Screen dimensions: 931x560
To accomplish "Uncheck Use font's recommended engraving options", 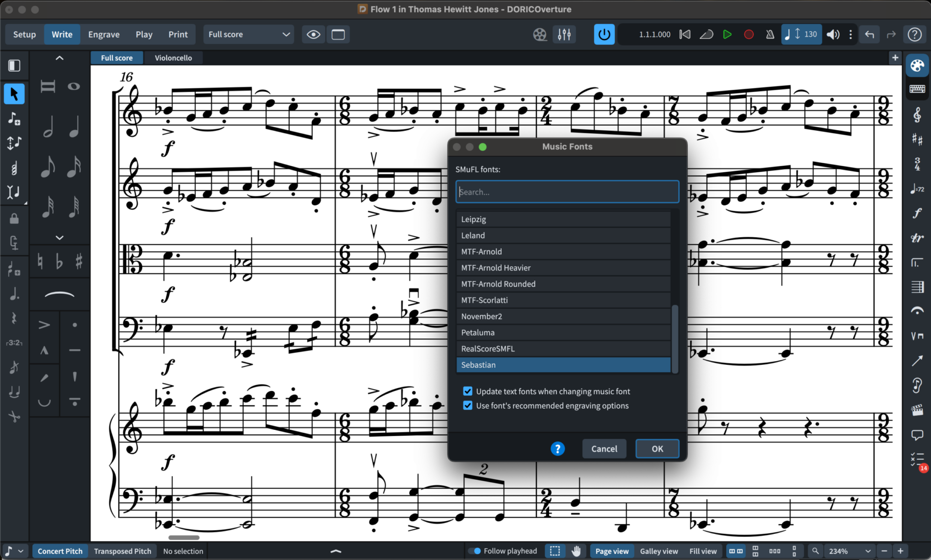I will (467, 405).
